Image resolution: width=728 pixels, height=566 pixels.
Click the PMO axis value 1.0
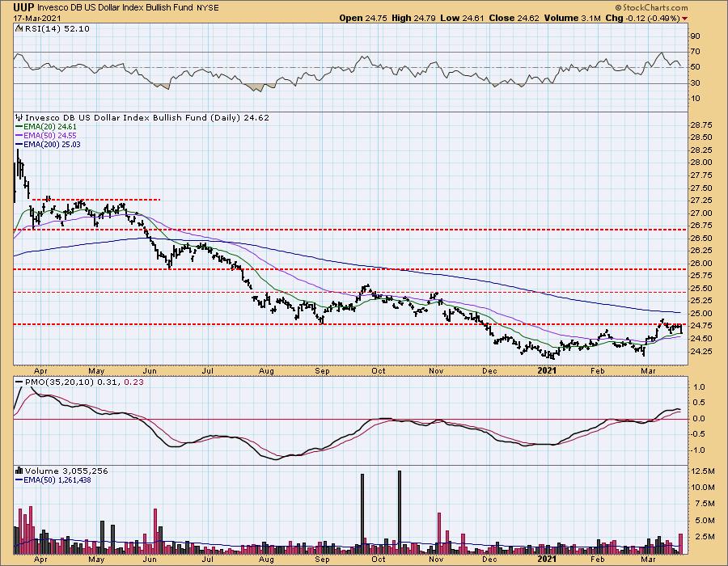click(x=699, y=387)
